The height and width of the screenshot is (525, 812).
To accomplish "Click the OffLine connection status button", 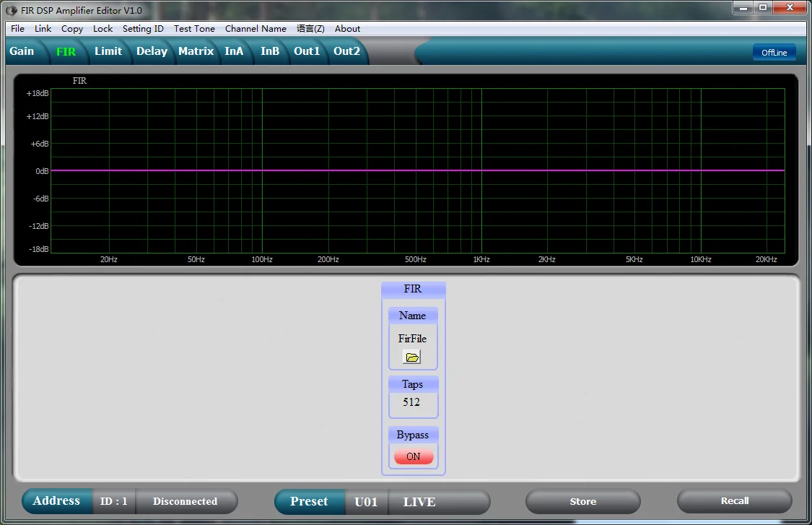I will pos(774,53).
